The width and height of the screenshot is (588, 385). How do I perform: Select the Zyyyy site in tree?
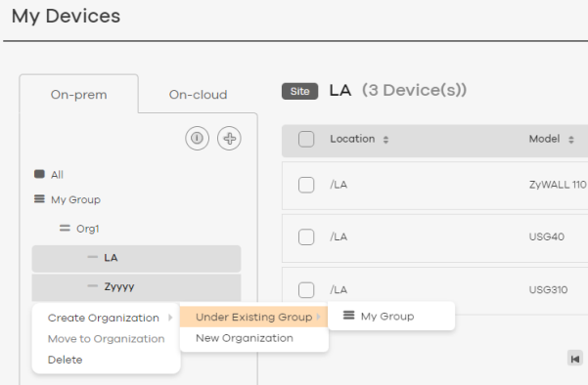(136, 287)
